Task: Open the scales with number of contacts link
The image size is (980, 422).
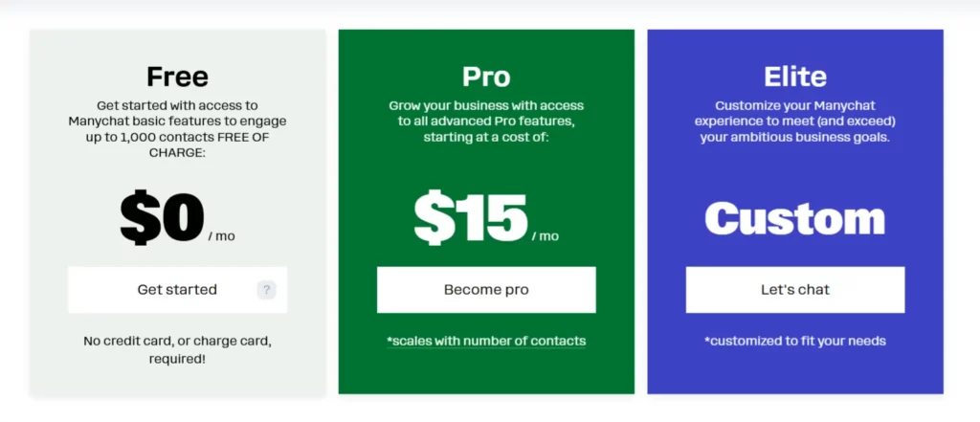Action: (486, 341)
